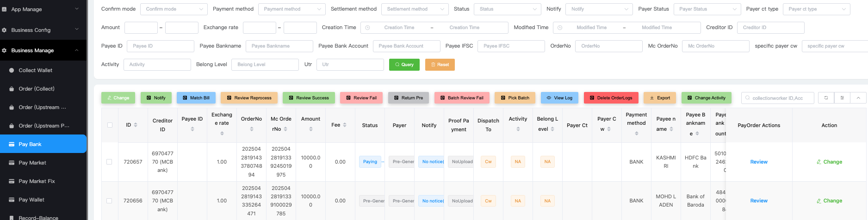Click the Pay Market sidebar card icon
The height and width of the screenshot is (220, 868).
tap(12, 163)
